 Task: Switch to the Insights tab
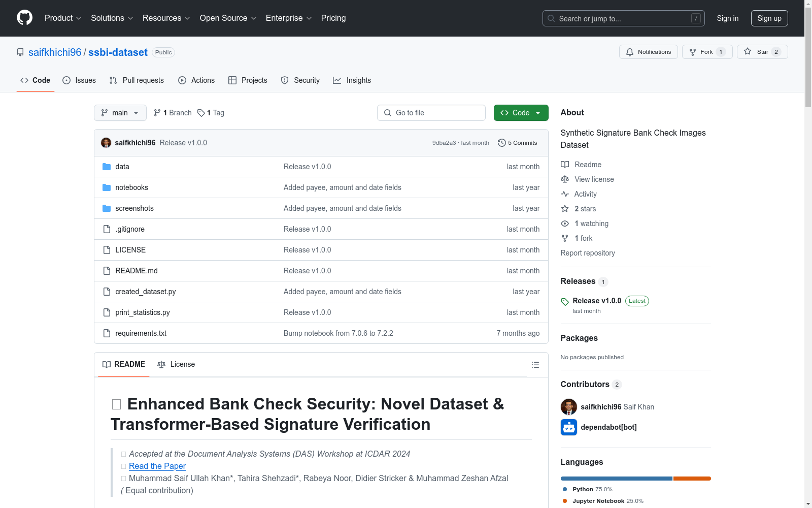352,80
